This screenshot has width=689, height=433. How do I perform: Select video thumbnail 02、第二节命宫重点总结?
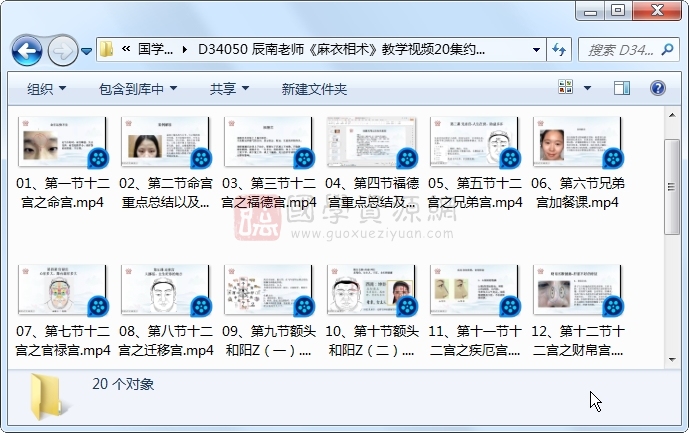[166, 142]
